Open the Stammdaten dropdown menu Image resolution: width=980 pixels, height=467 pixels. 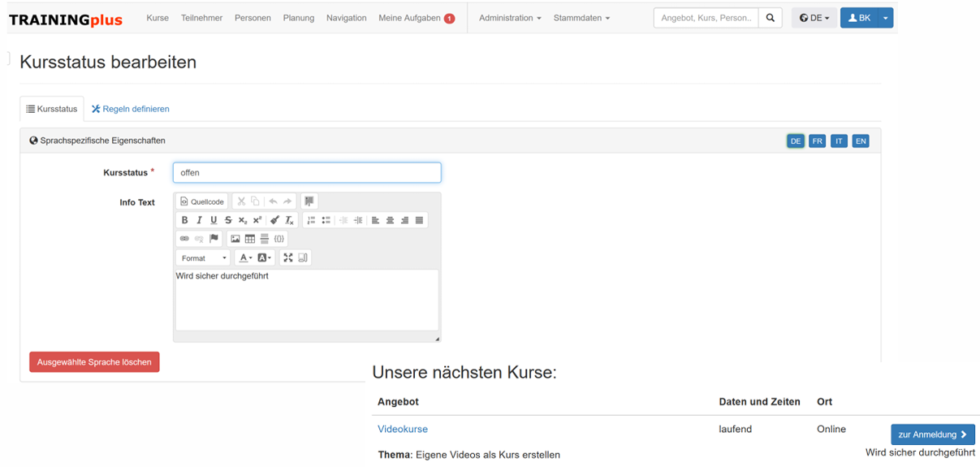581,18
